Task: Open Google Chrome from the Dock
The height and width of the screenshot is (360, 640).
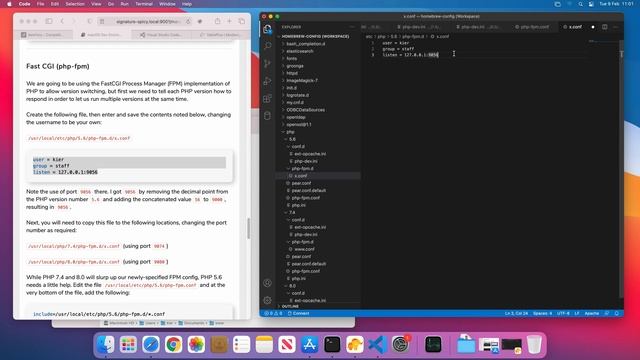Action: click(x=173, y=344)
